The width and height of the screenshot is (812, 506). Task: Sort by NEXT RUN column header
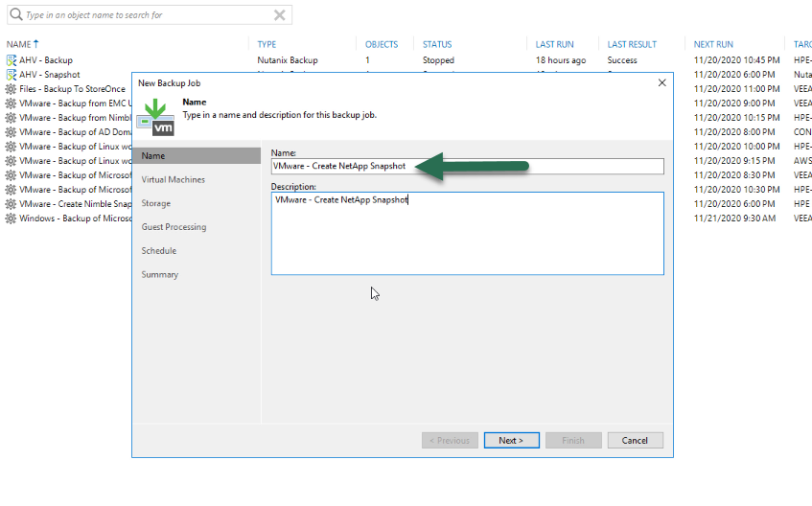(713, 44)
